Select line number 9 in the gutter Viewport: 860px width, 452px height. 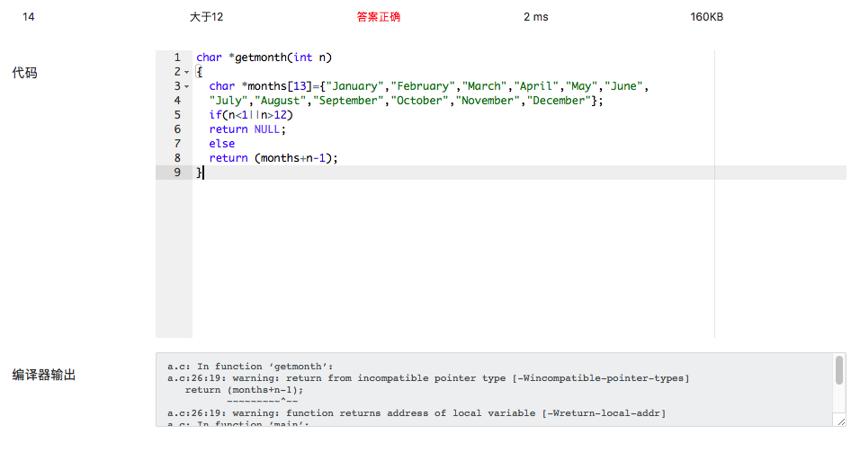(177, 172)
